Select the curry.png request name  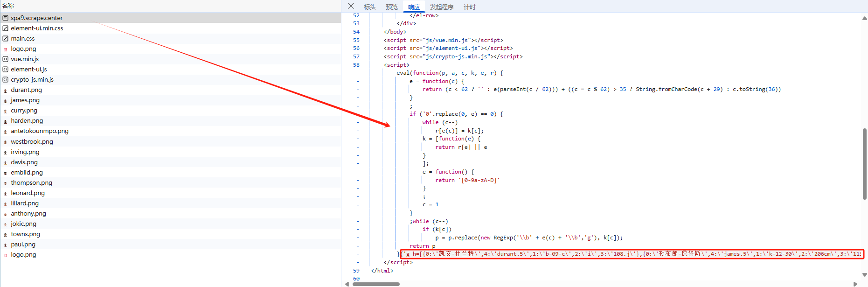pos(24,110)
